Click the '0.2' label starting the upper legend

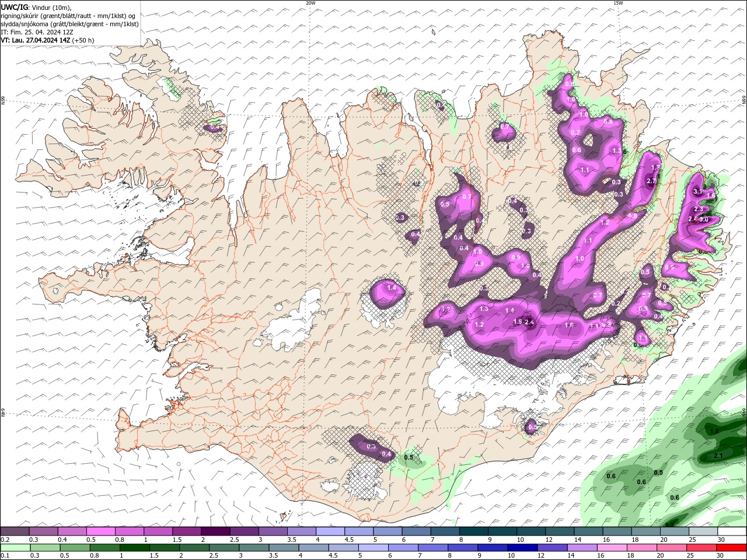(5, 540)
